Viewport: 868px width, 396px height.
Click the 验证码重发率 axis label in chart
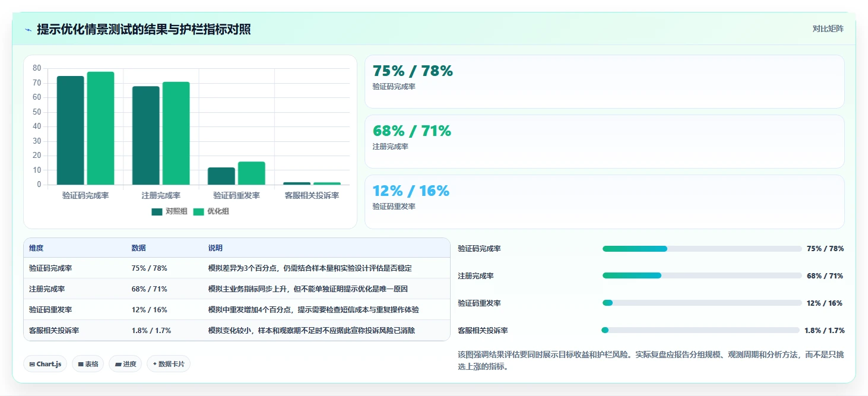pos(236,195)
